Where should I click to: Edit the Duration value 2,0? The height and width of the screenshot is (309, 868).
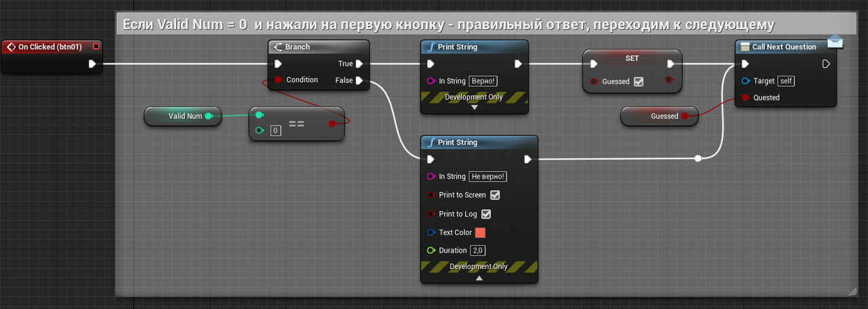click(x=478, y=251)
